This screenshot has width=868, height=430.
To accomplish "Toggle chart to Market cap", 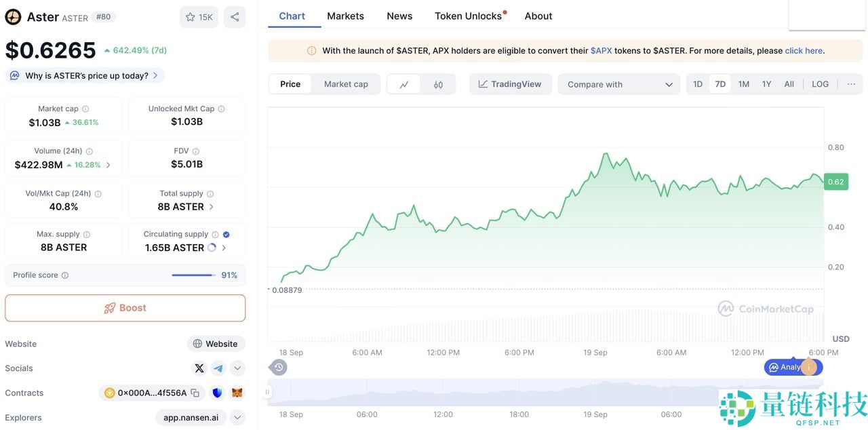I will tap(346, 84).
